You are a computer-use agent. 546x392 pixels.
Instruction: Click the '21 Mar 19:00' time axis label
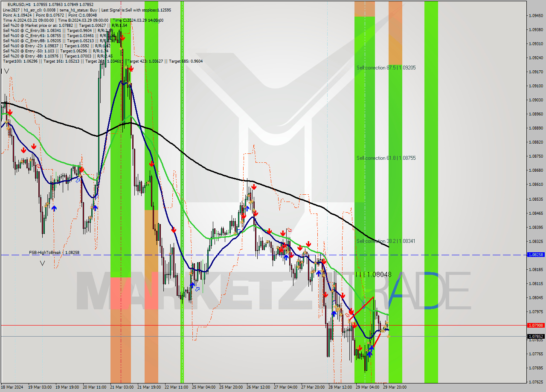pos(149,387)
